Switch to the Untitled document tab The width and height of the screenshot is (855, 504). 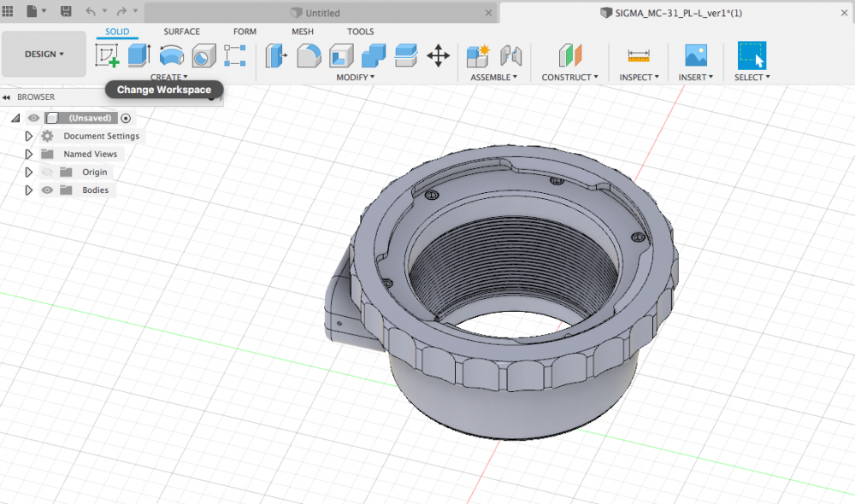pyautogui.click(x=315, y=13)
